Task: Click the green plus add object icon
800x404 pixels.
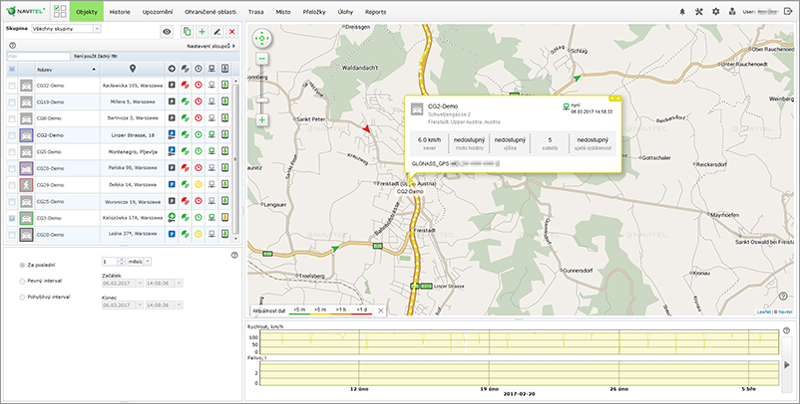Action: pyautogui.click(x=202, y=32)
